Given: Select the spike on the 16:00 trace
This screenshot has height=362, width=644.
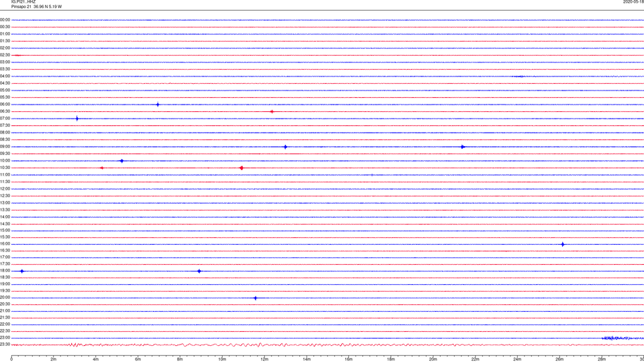Looking at the screenshot, I should [563, 244].
